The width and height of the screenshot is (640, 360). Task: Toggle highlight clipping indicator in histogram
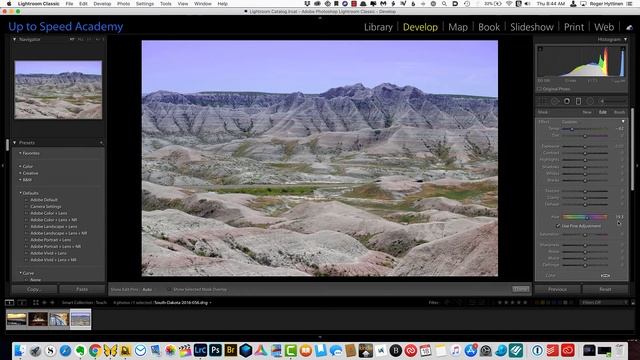[623, 49]
